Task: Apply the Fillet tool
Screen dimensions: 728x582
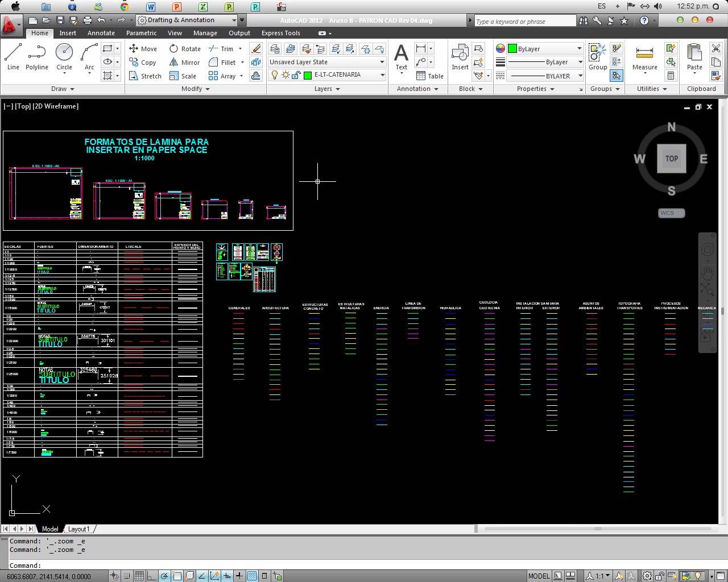Action: [222, 63]
